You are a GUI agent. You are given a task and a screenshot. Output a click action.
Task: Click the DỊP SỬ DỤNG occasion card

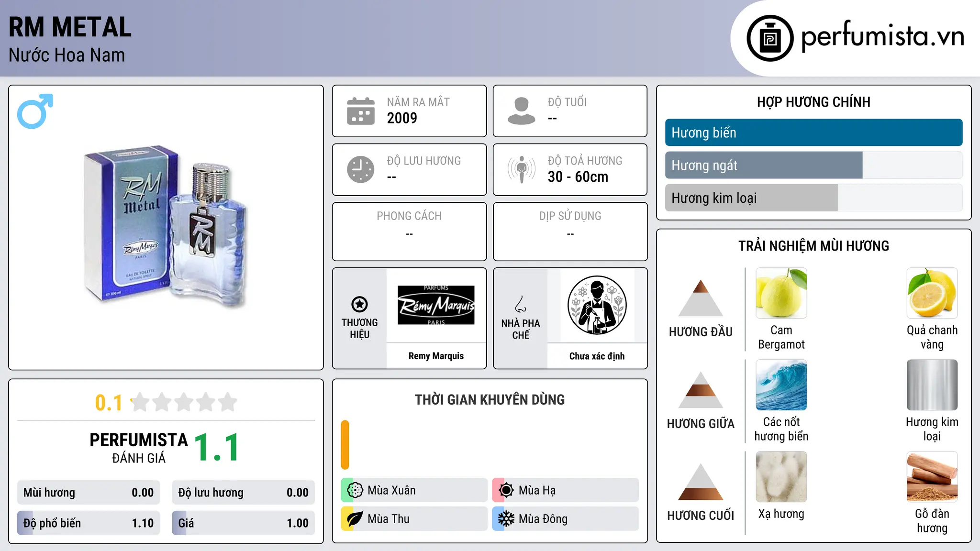[x=570, y=231]
